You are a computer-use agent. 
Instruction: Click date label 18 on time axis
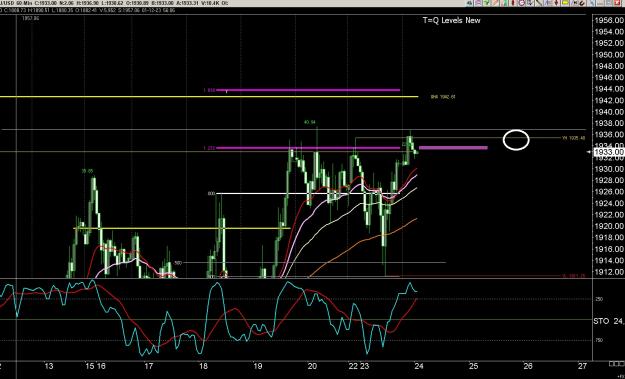(x=203, y=366)
